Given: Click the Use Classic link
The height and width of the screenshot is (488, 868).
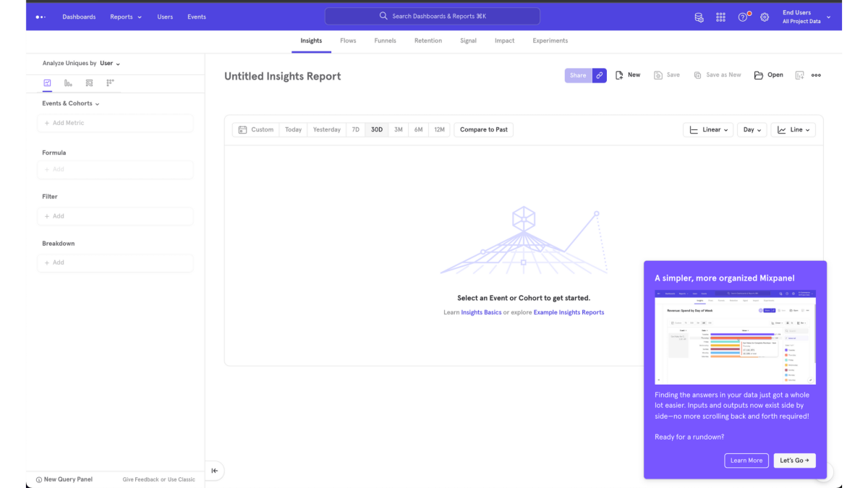Looking at the screenshot, I should (182, 479).
